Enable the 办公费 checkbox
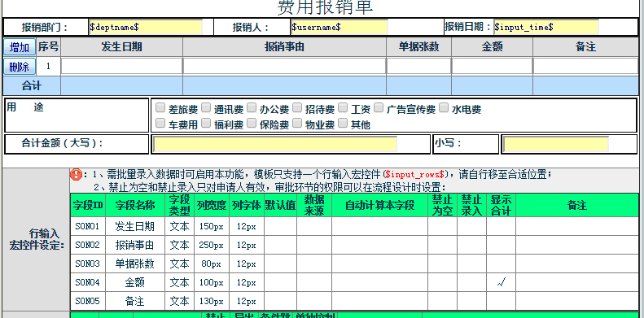This screenshot has width=644, height=318. [252, 108]
